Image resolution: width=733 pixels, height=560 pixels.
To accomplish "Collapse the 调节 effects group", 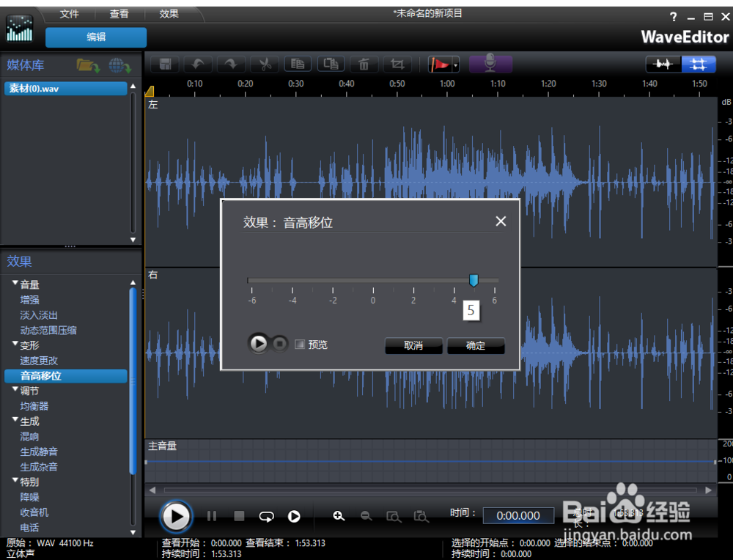I will click(x=15, y=389).
